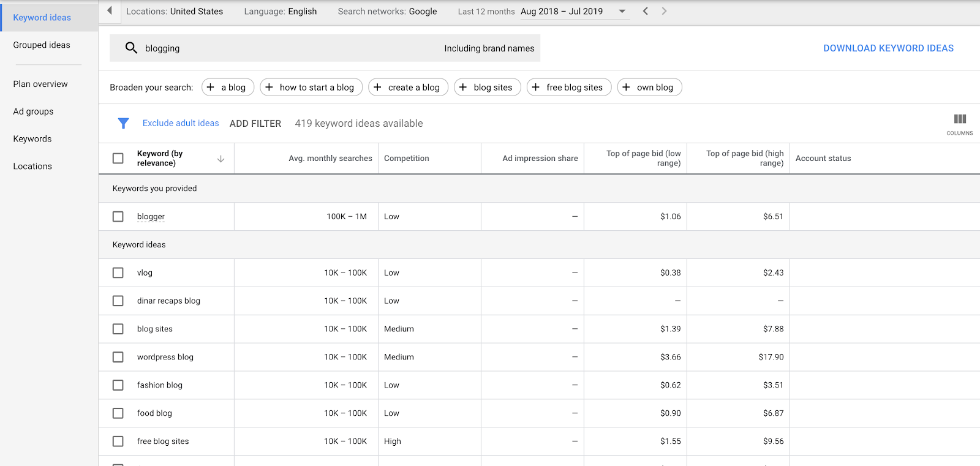980x466 pixels.
Task: Select the 'food blog' row checkbox
Action: 118,413
